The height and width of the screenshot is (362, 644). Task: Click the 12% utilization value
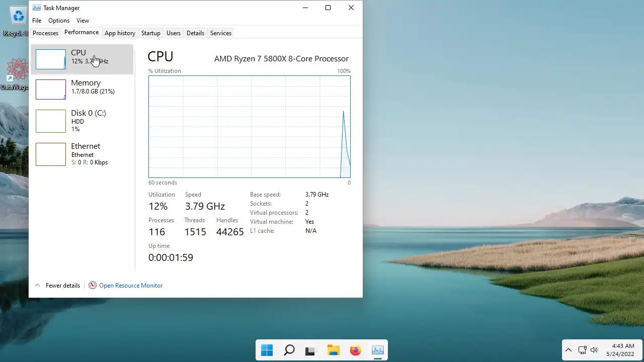tap(158, 206)
